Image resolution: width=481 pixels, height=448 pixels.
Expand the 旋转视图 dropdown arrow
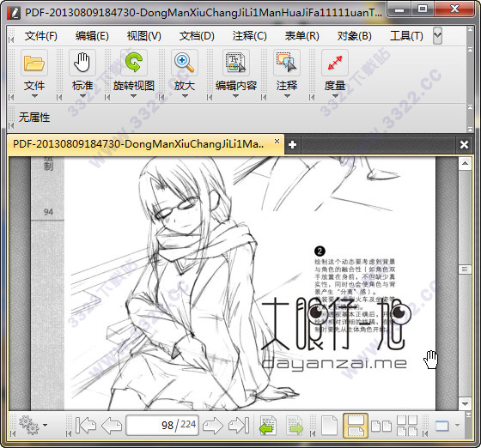(x=133, y=96)
